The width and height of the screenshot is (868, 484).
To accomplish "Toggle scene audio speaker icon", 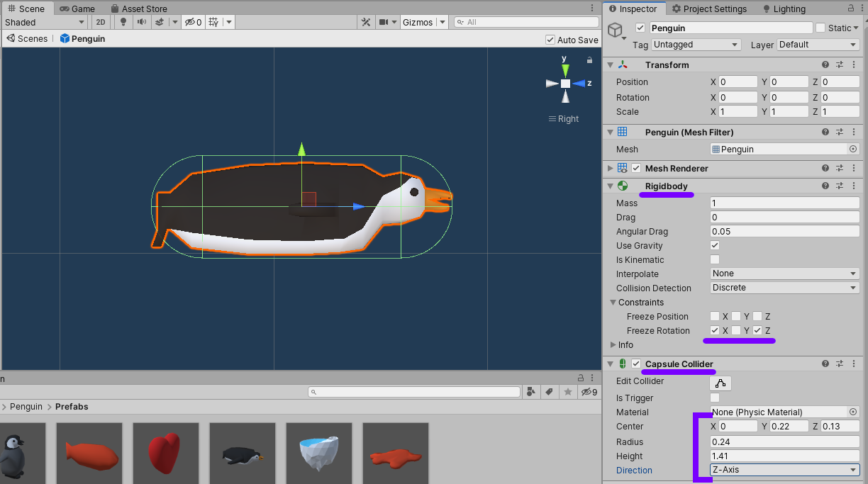I will [x=141, y=22].
